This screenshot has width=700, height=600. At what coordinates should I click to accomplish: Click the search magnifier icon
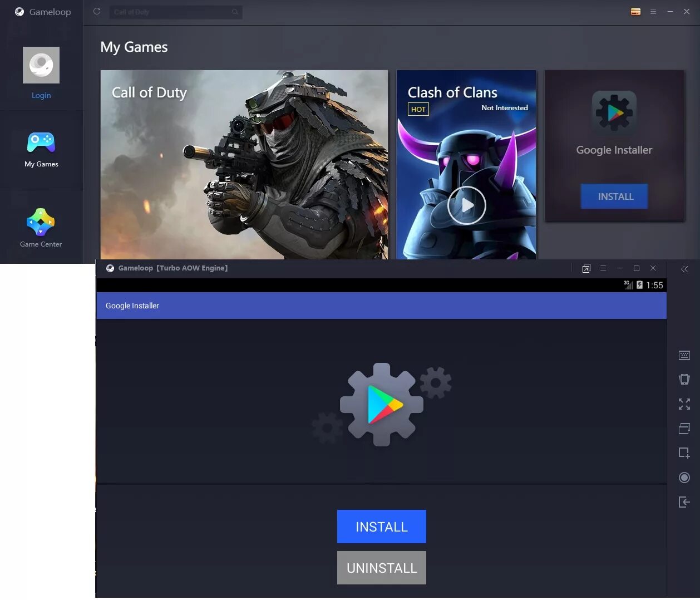[235, 12]
